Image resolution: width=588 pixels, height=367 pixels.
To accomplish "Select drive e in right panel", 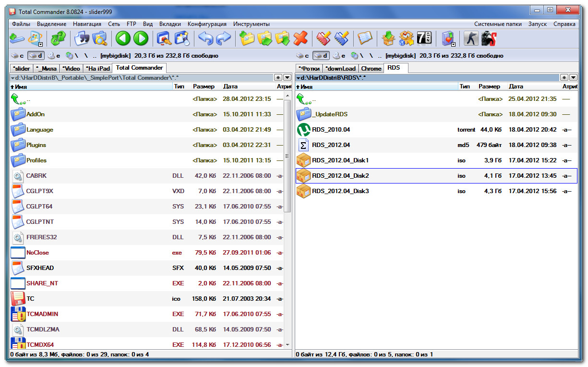I will [x=342, y=56].
